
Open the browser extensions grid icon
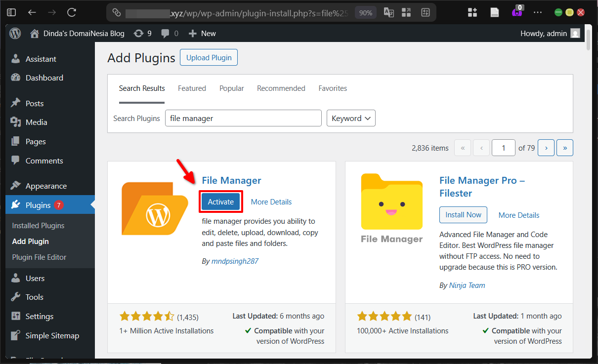pos(472,12)
